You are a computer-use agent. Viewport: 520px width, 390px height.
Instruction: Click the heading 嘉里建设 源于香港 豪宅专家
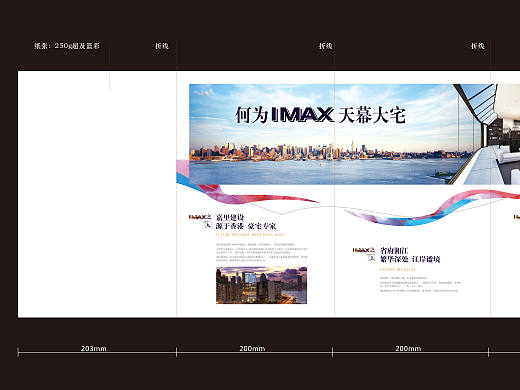point(246,222)
